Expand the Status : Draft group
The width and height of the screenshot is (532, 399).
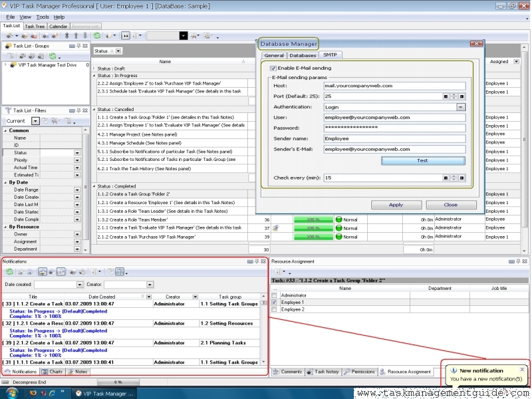[94, 68]
